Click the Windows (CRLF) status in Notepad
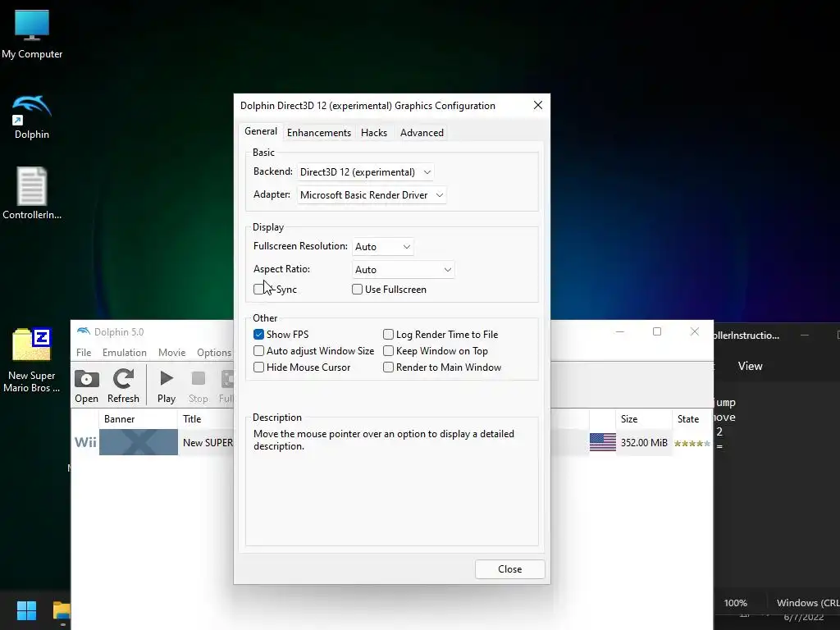The height and width of the screenshot is (630, 840). pos(808,603)
